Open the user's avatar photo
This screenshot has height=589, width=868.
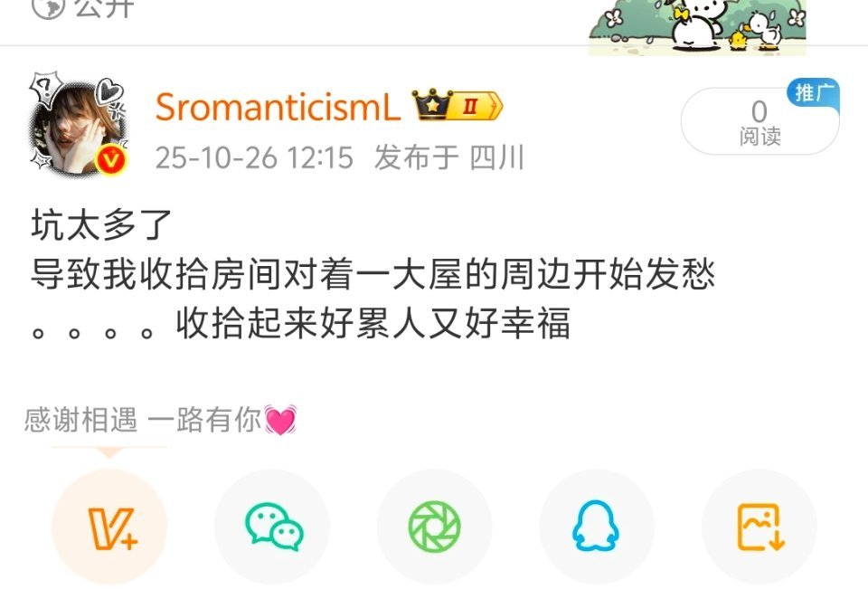pos(78,124)
